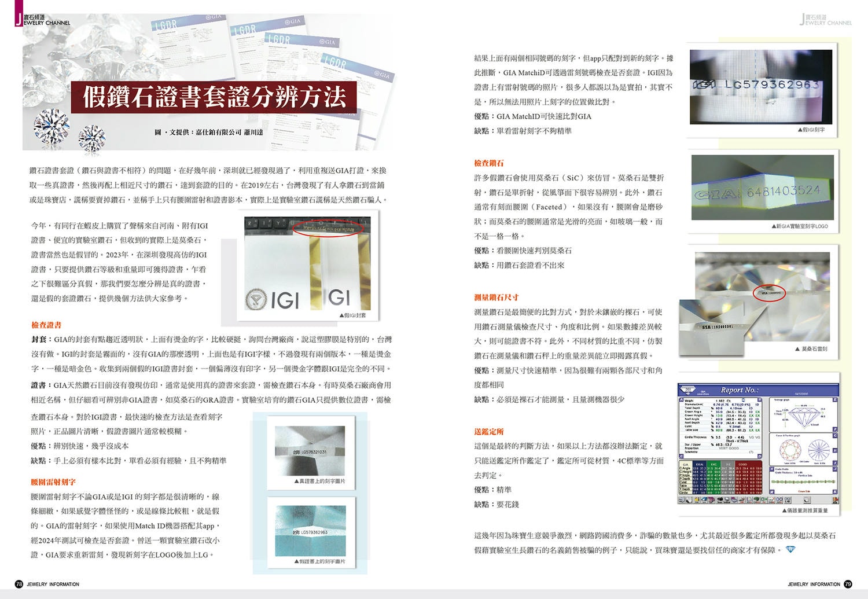Click the 檢查證書 section heading

46,325
